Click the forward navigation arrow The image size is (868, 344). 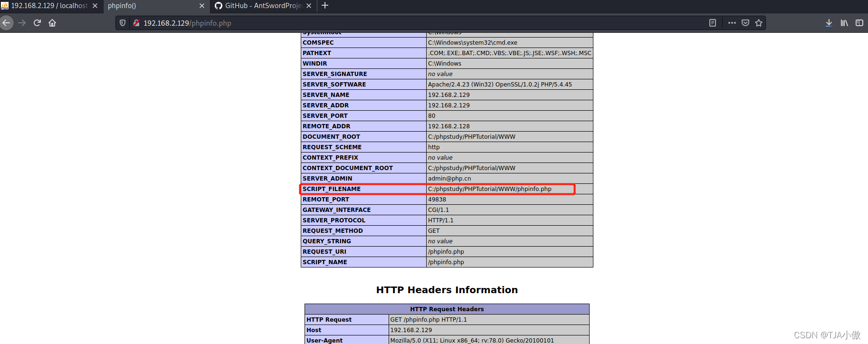(x=22, y=23)
